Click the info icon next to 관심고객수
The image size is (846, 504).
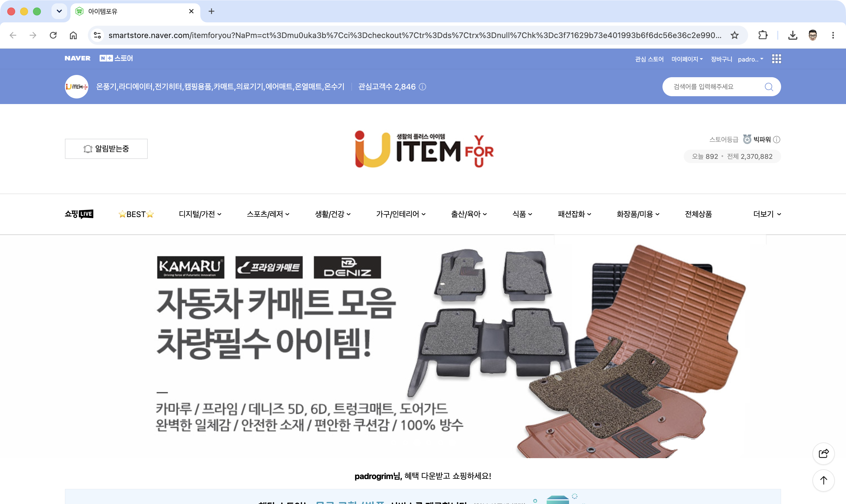(x=422, y=87)
